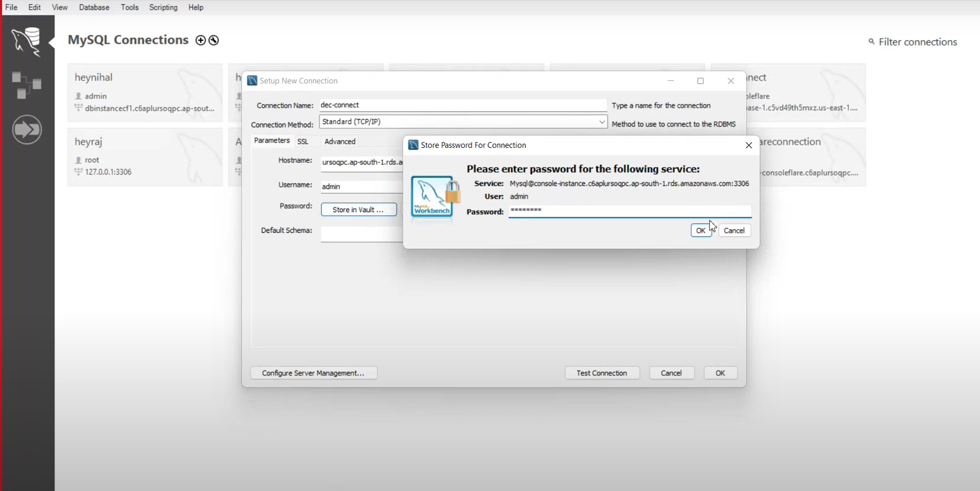Expand the Connection Method dropdown
Viewport: 980px width, 491px height.
pyautogui.click(x=601, y=122)
